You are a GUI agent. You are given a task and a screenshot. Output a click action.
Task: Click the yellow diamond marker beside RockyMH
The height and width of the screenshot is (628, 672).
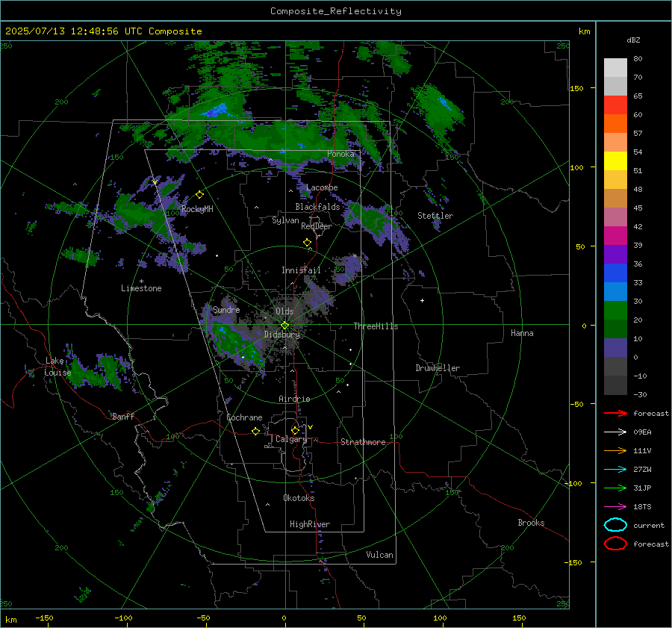click(x=199, y=195)
